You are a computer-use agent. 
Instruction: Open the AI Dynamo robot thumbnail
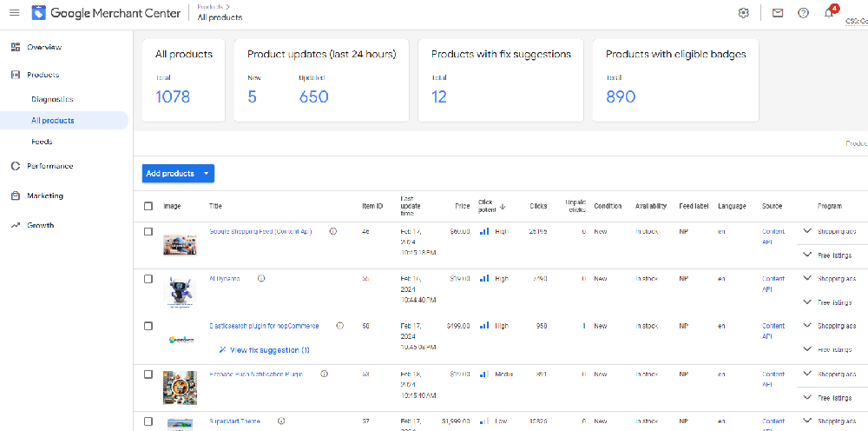[x=180, y=293]
